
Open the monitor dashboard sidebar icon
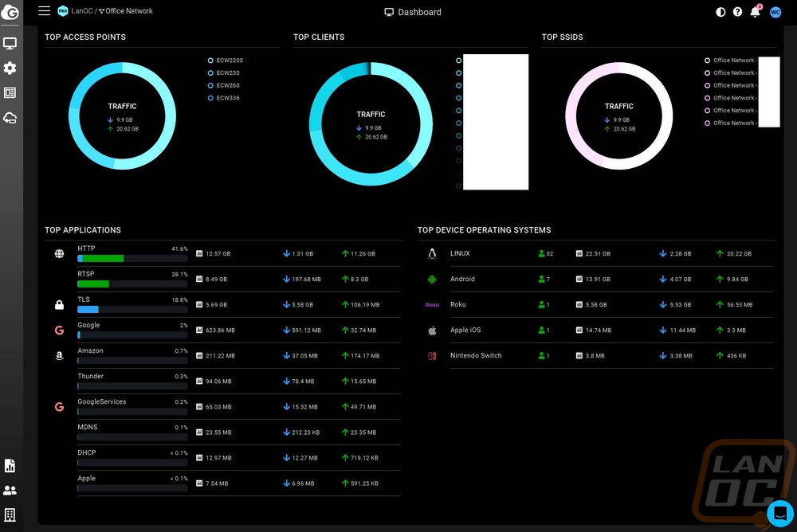coord(10,44)
